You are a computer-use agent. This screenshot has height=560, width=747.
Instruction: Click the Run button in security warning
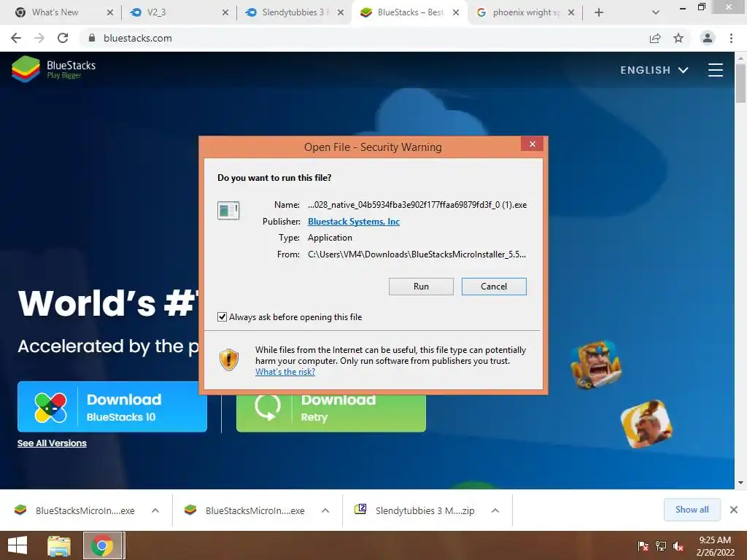(x=421, y=286)
